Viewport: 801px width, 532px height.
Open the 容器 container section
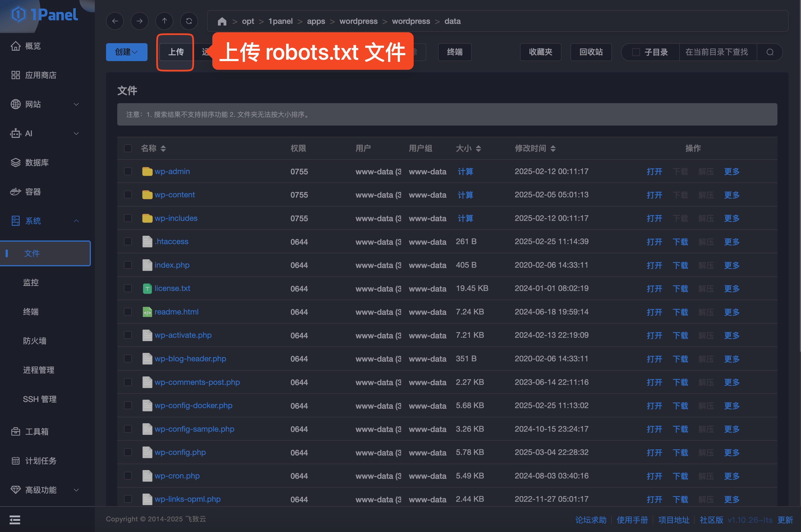click(x=33, y=192)
